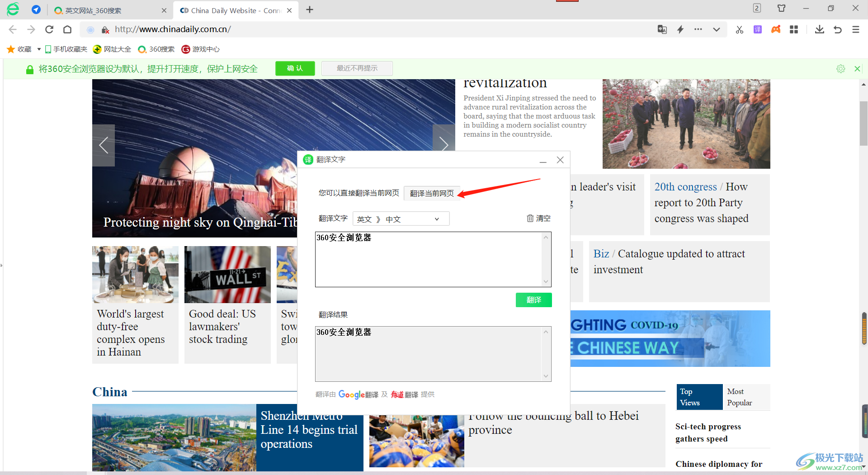Open the window count badge icon

coord(757,8)
